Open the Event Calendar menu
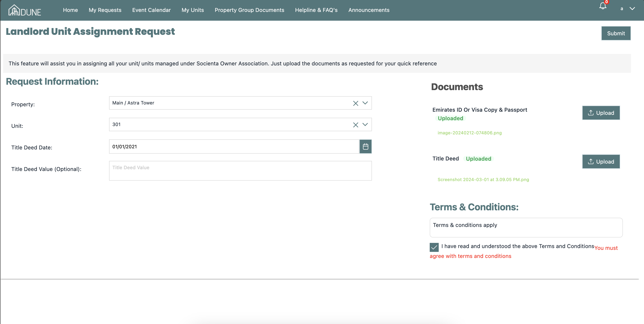The image size is (644, 324). pyautogui.click(x=151, y=10)
